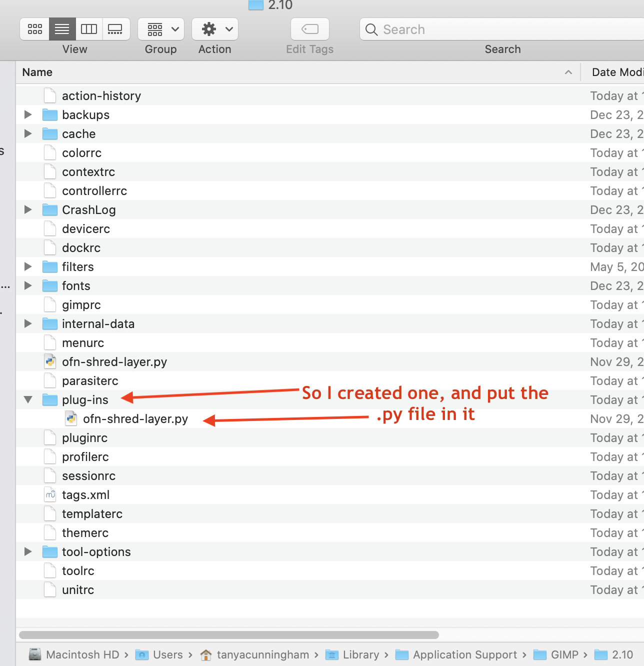
Task: Select the pluginrc file
Action: [x=85, y=437]
